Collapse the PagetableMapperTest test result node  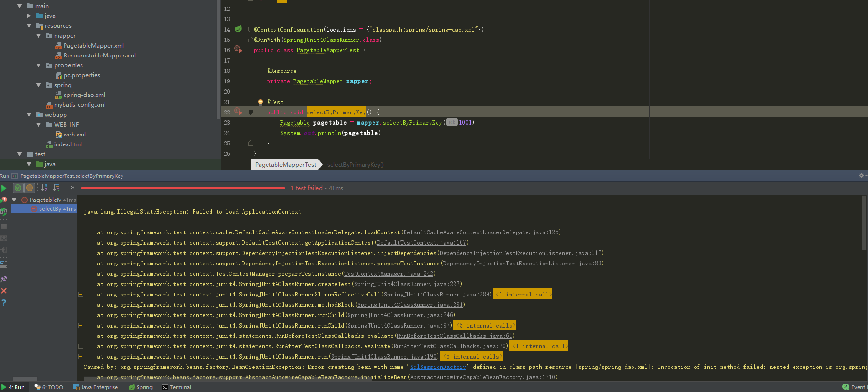tap(14, 200)
